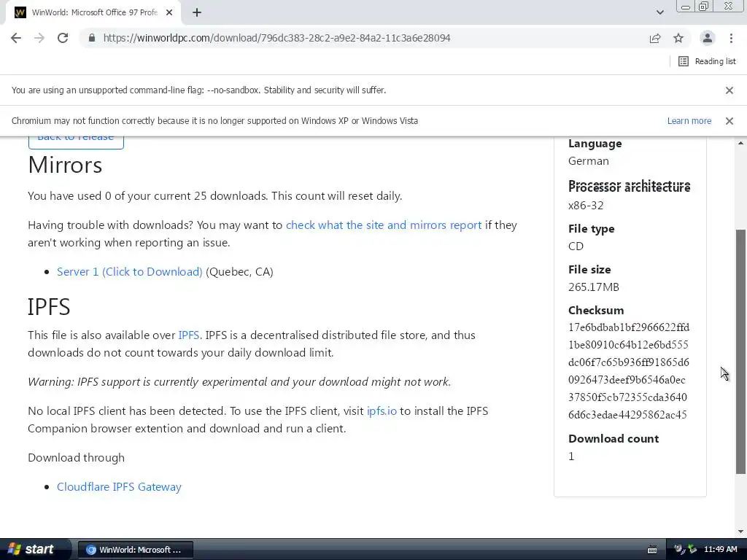Image resolution: width=747 pixels, height=560 pixels.
Task: Open the Chromium three-dot menu
Action: tap(731, 38)
